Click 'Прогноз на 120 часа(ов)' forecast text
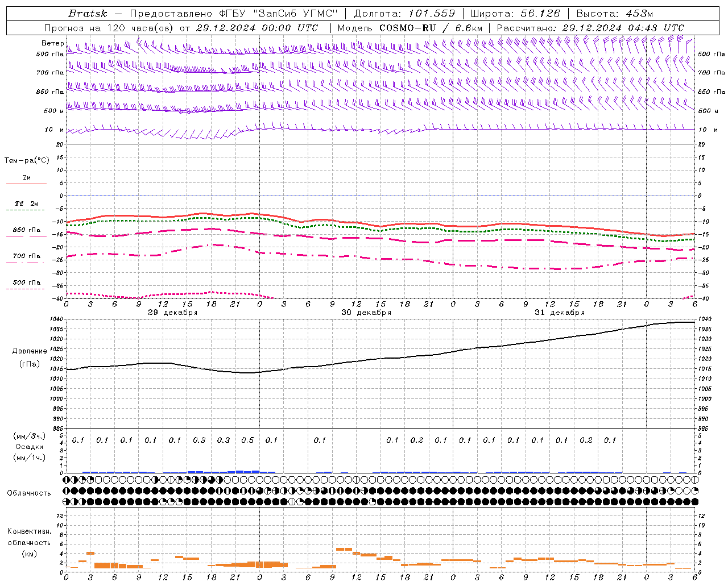This screenshot has height=582, width=728. click(x=109, y=28)
